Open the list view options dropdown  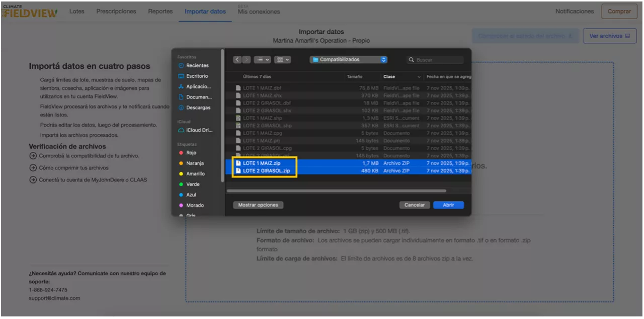pos(262,60)
